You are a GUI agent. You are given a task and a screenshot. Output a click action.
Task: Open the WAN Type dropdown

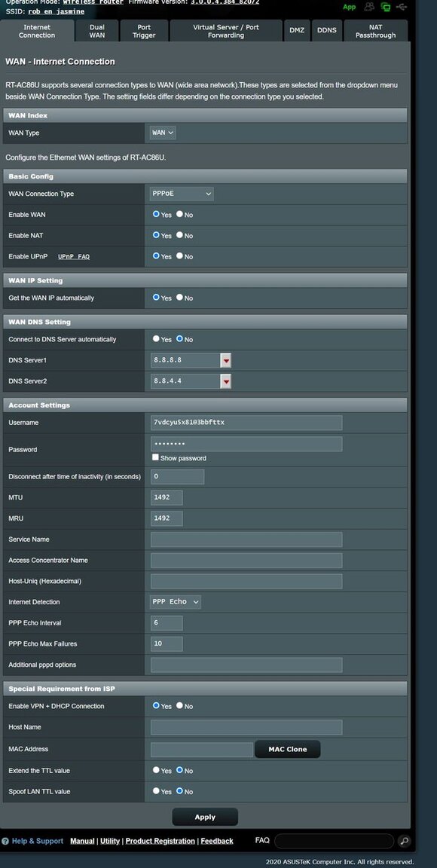[x=163, y=133]
